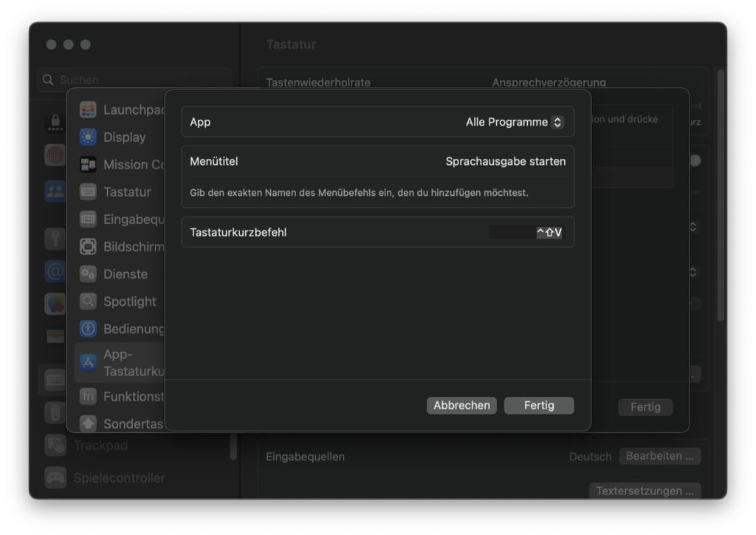This screenshot has width=756, height=535.
Task: Click the Abbrechen button
Action: pyautogui.click(x=461, y=405)
